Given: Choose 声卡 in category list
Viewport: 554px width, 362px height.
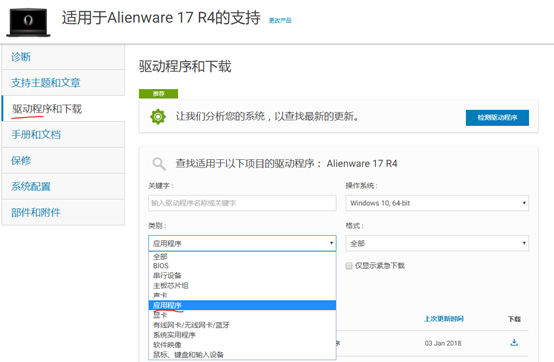Looking at the screenshot, I should click(x=242, y=295).
